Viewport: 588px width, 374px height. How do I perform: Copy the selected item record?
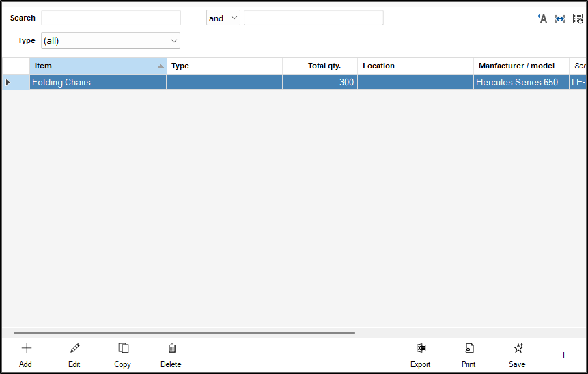[x=123, y=354]
